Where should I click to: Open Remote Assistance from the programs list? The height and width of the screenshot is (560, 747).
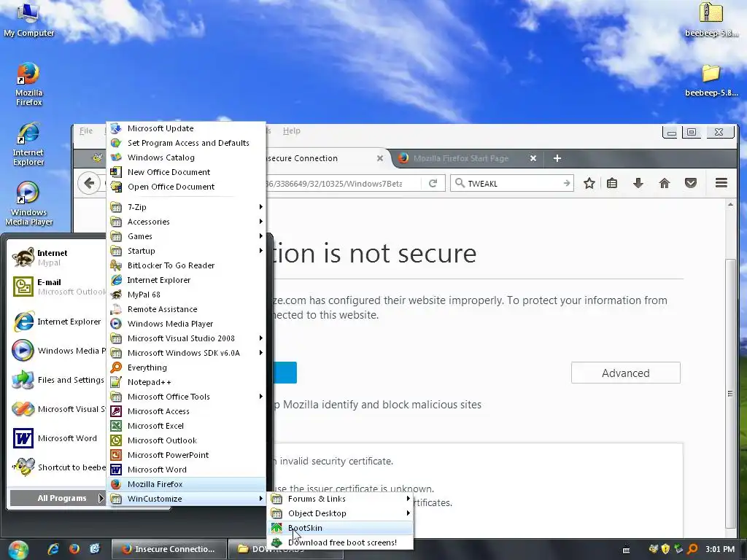click(x=186, y=309)
